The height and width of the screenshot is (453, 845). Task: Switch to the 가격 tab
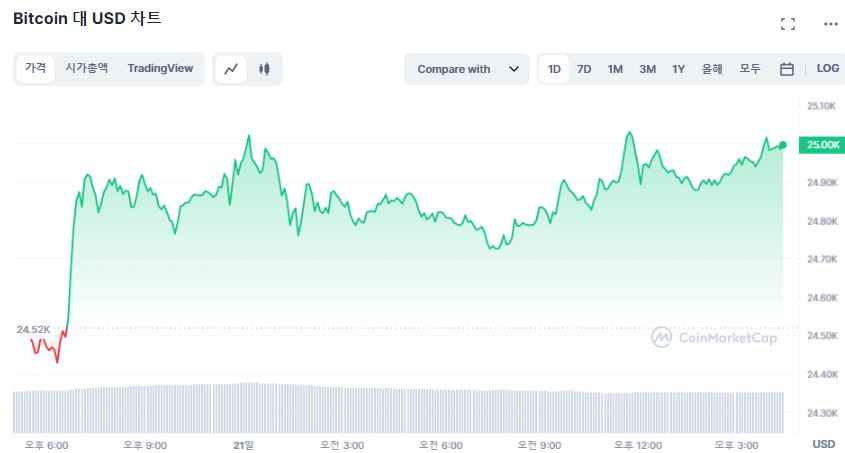(x=36, y=68)
